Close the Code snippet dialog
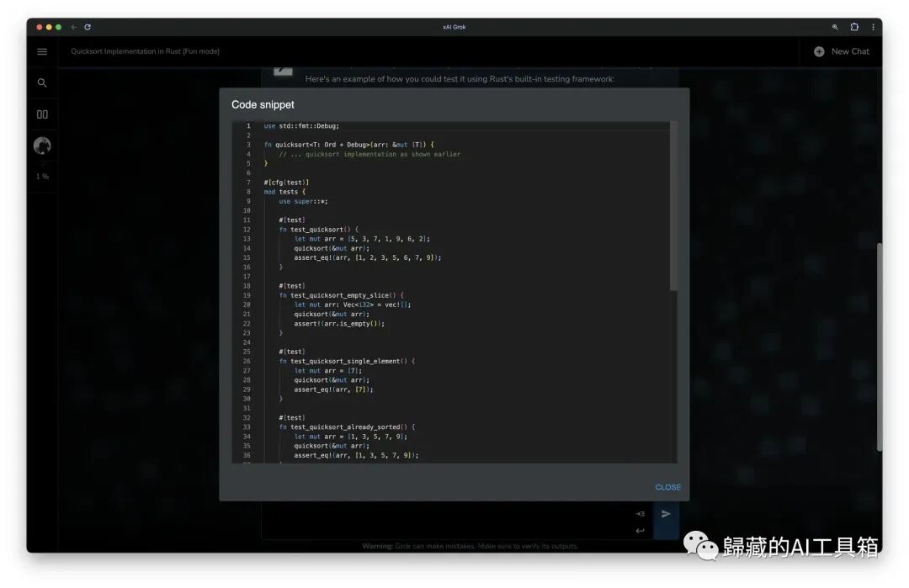The height and width of the screenshot is (588, 909). [667, 487]
